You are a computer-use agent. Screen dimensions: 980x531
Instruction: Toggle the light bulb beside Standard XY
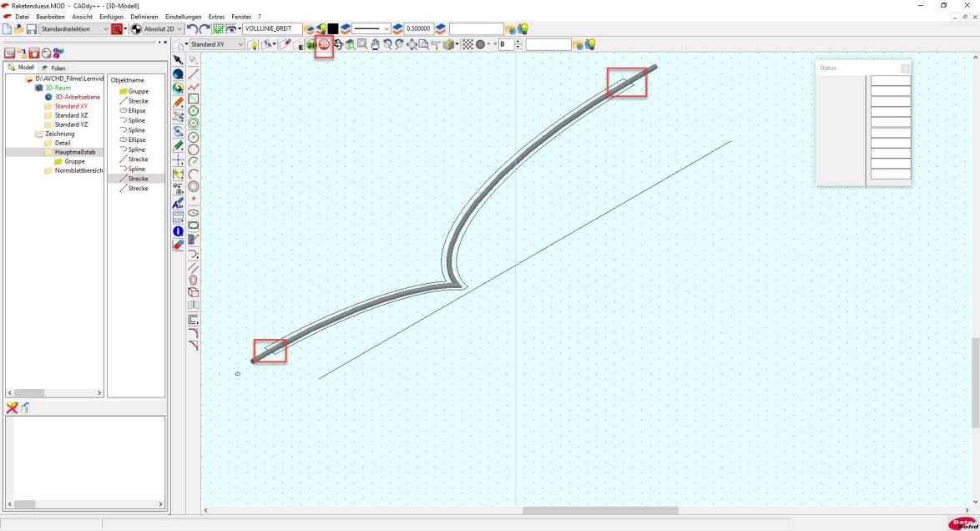click(x=252, y=44)
